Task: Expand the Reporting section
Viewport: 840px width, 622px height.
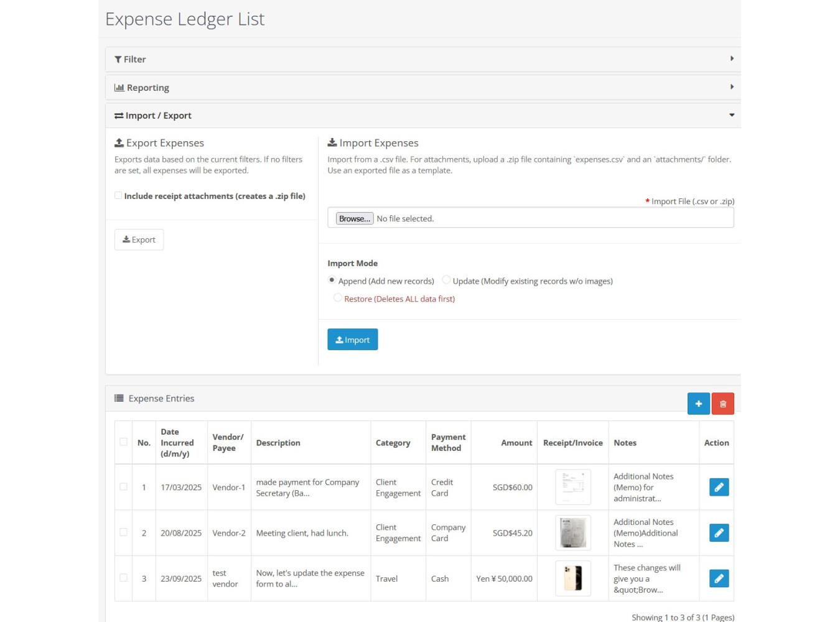Action: [422, 88]
